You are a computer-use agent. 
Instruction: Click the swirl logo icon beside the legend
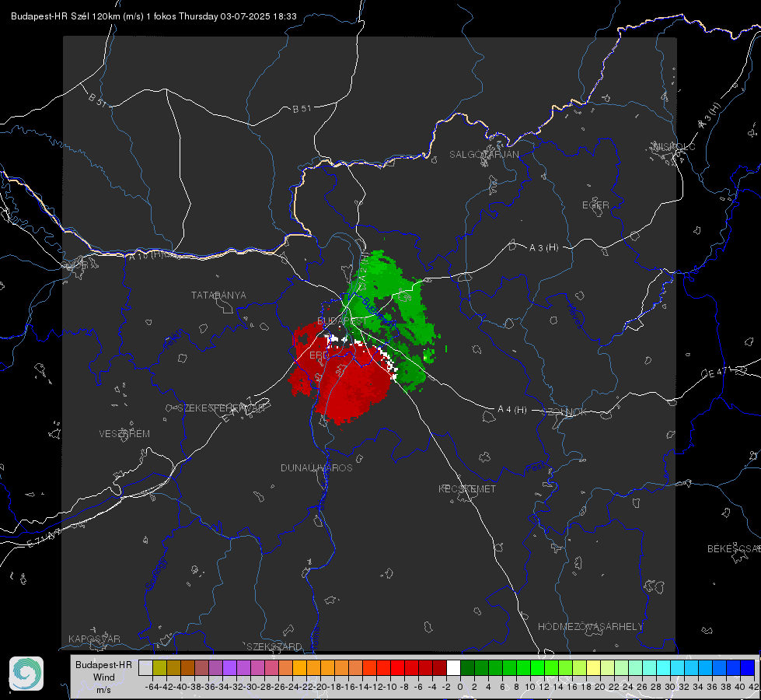(26, 674)
